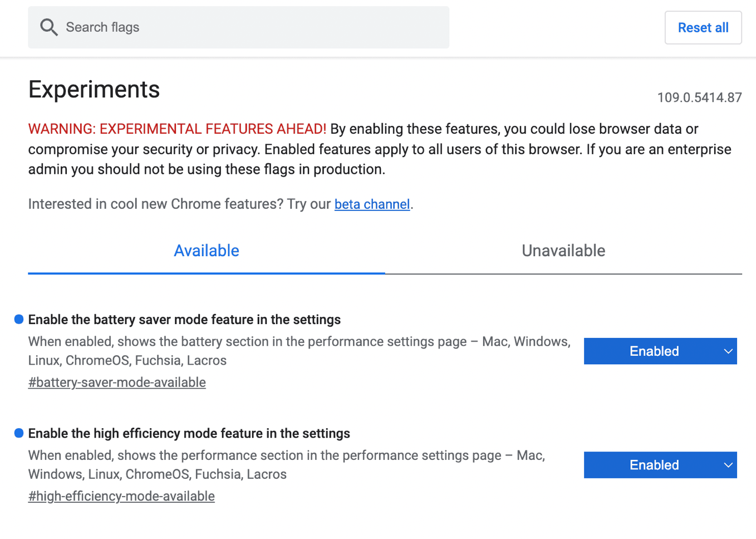
Task: Click the battery section description text
Action: (x=300, y=351)
